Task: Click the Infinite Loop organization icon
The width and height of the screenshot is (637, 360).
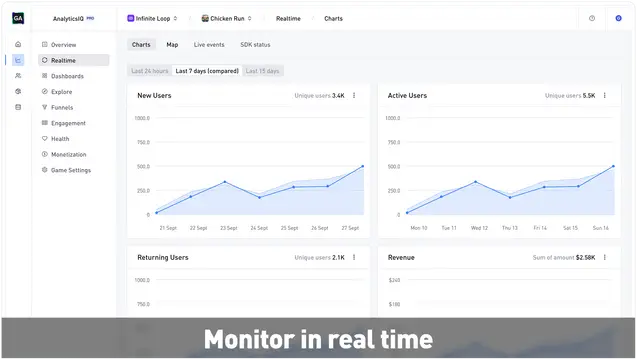Action: (x=131, y=18)
